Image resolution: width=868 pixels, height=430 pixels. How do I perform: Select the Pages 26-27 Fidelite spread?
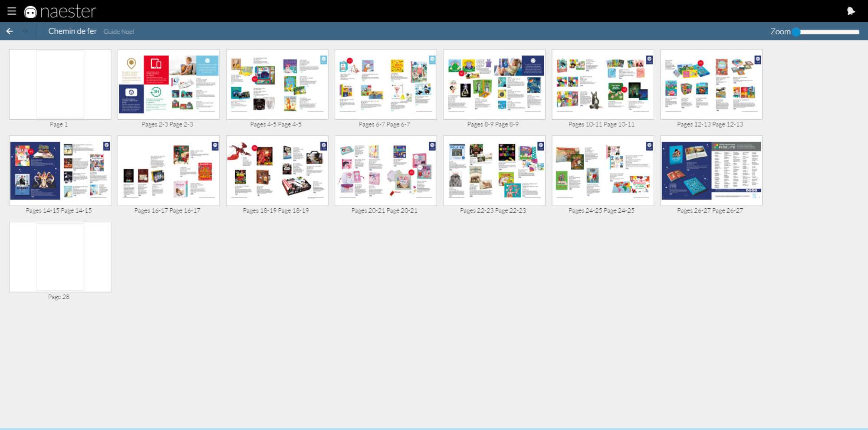pyautogui.click(x=711, y=171)
